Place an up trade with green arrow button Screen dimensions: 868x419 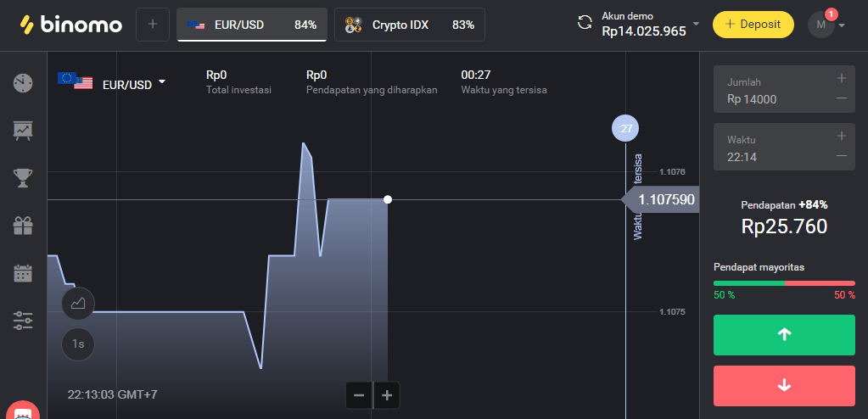784,335
